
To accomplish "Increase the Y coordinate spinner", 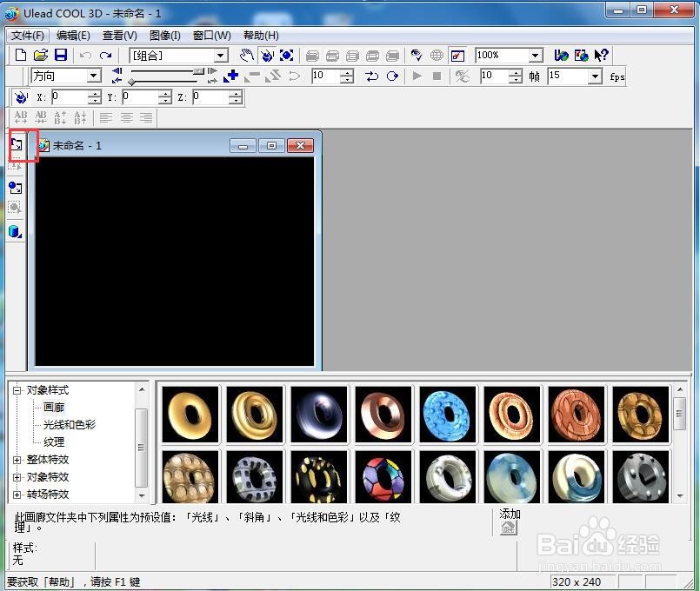I will tap(164, 94).
